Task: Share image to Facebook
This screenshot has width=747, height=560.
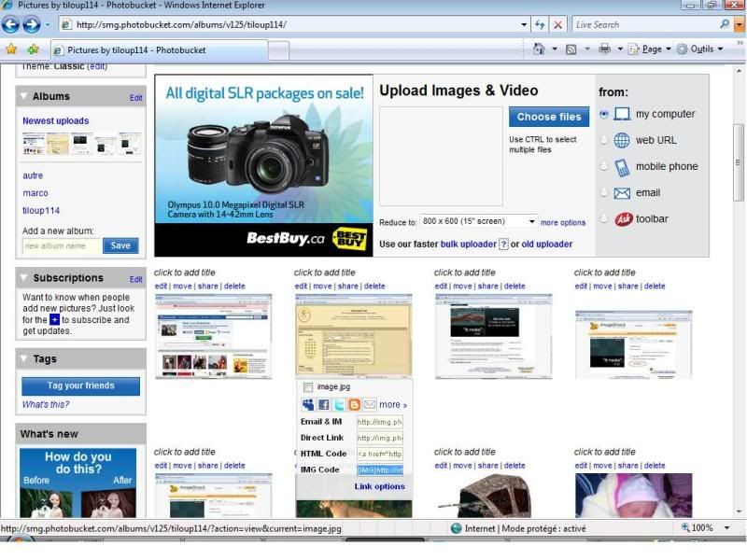Action: pos(323,404)
